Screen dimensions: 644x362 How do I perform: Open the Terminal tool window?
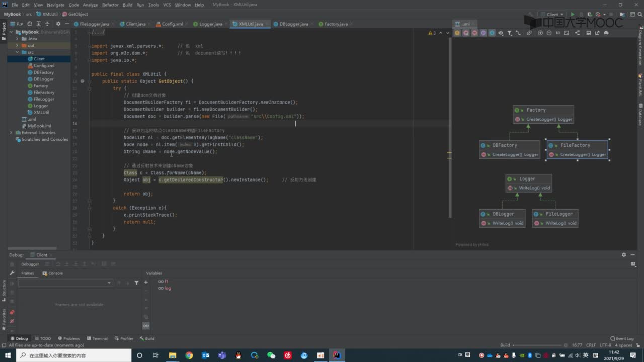pos(97,338)
